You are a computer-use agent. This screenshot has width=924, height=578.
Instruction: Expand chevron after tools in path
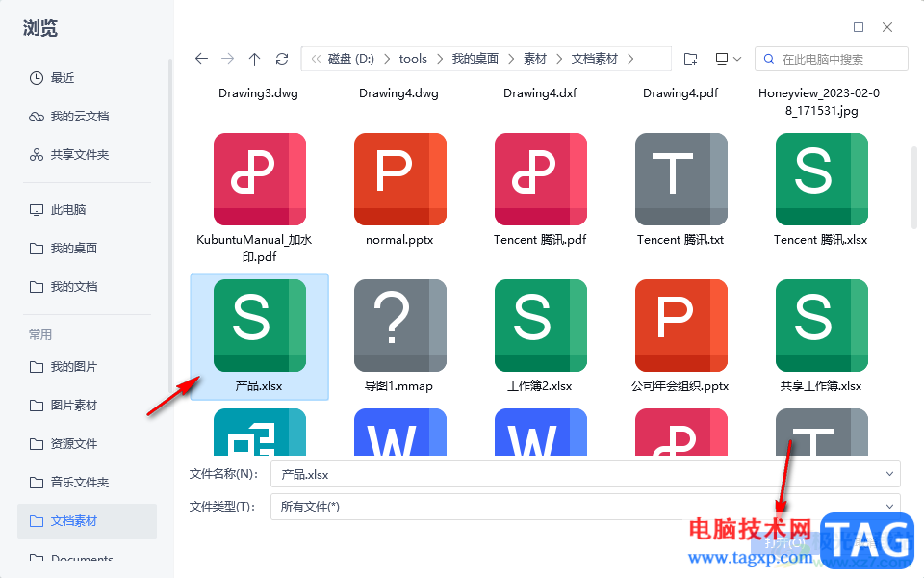[x=440, y=59]
